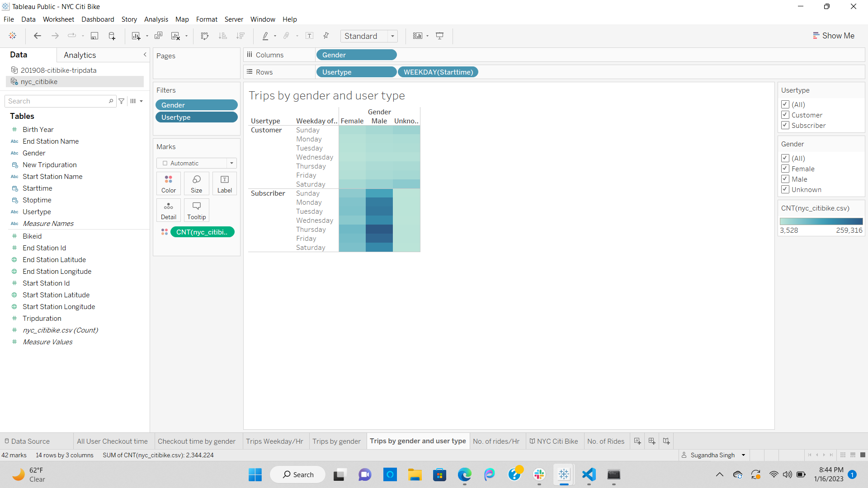Click the Presentation Mode icon
The image size is (868, 488).
[439, 36]
